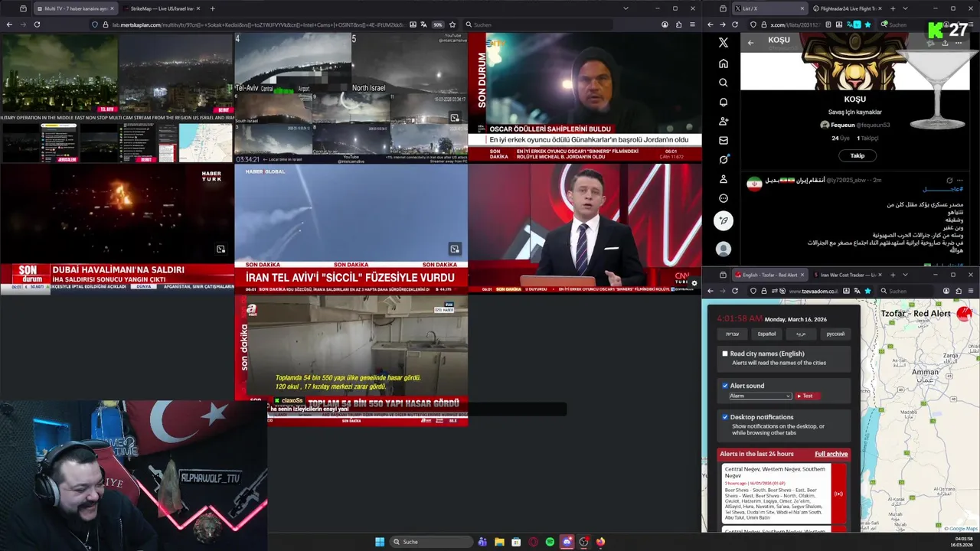Open tab list dropdown in Multi TV window

[626, 8]
